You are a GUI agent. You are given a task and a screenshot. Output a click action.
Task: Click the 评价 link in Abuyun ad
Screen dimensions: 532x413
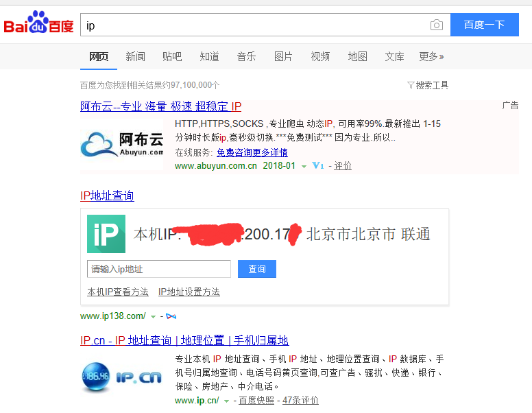[x=343, y=166]
